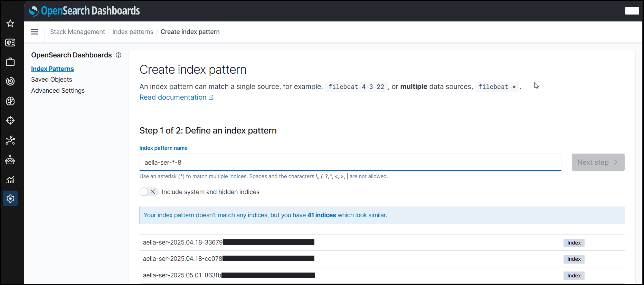The image size is (644, 285).
Task: Click the robot icon in sidebar
Action: pyautogui.click(x=10, y=159)
